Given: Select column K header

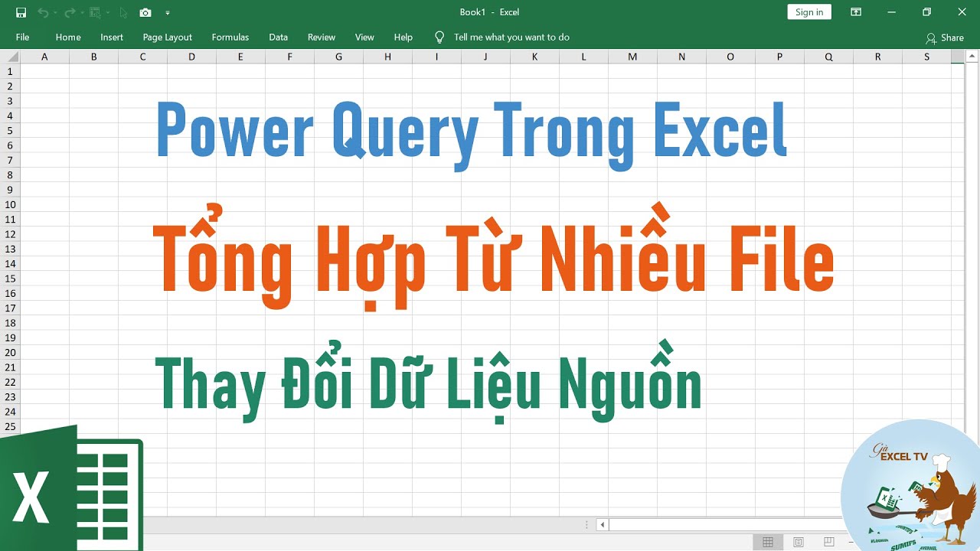Looking at the screenshot, I should click(534, 57).
